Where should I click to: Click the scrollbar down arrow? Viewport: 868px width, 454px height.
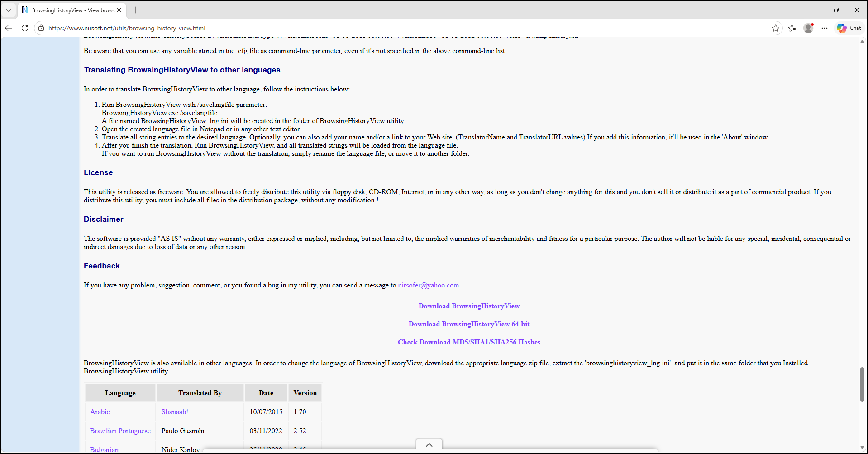862,447
